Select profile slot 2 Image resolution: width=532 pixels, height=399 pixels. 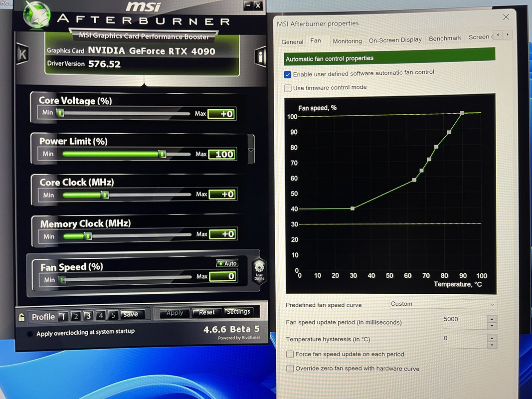tap(76, 316)
